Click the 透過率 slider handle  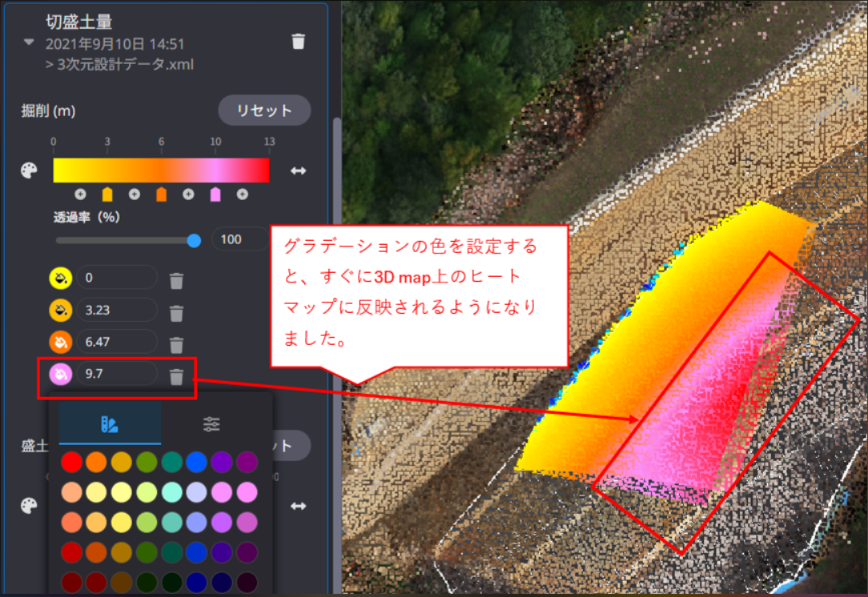coord(193,239)
